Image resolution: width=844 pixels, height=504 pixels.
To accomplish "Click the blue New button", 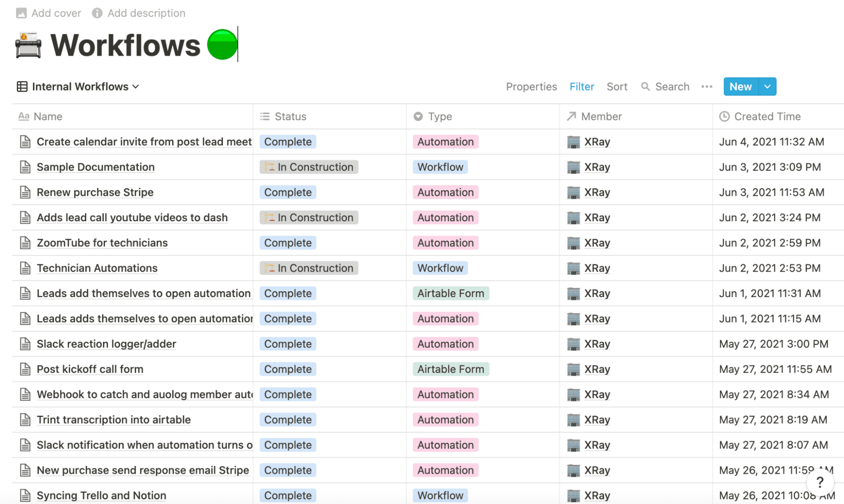I will [741, 87].
